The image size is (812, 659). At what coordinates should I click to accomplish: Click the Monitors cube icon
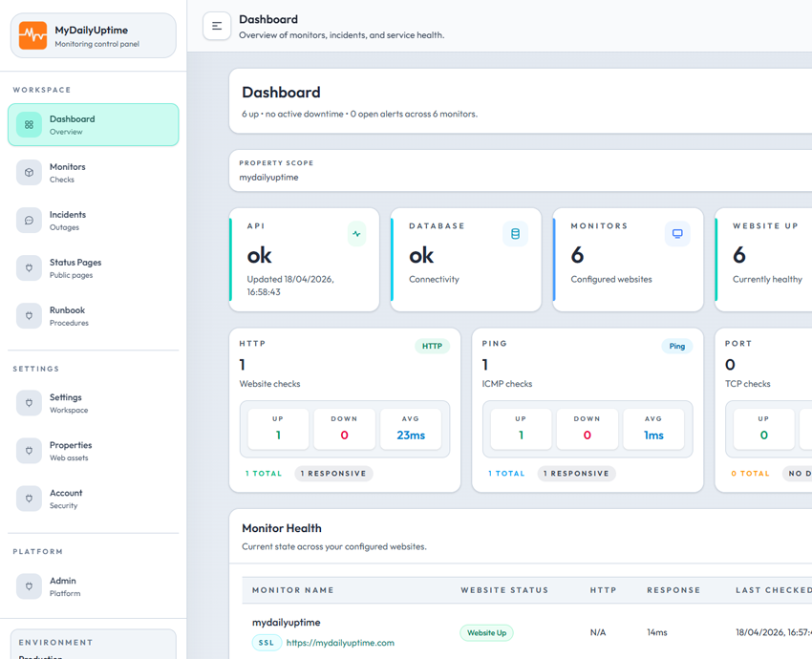(29, 172)
